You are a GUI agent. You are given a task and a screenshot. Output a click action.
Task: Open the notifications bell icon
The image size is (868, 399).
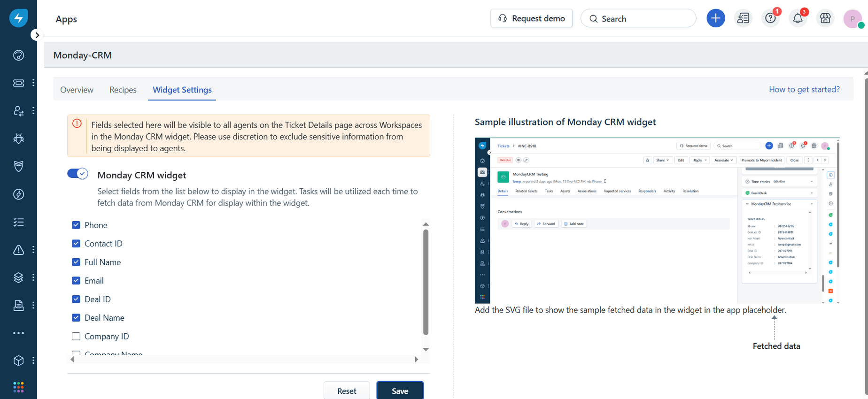[798, 18]
